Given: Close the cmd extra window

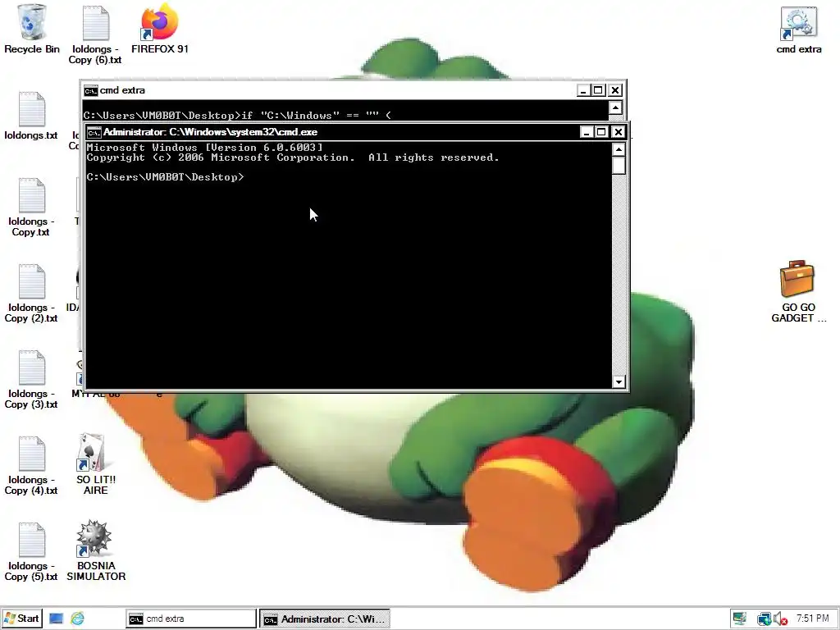Looking at the screenshot, I should point(615,90).
